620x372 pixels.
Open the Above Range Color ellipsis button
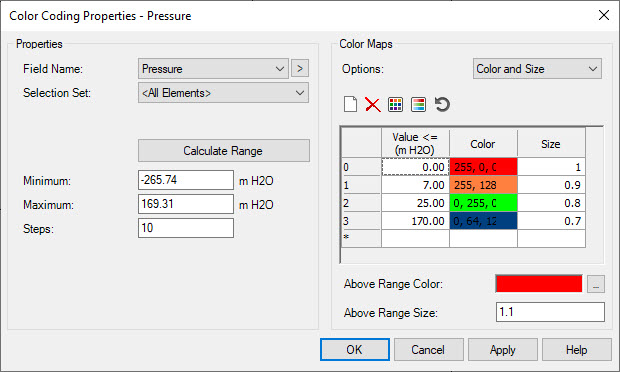pos(595,284)
